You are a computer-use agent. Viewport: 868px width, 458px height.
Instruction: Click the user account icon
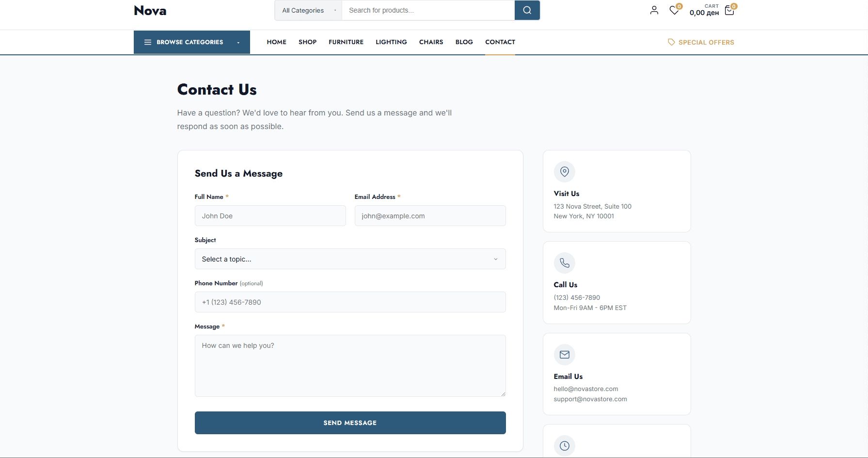pyautogui.click(x=654, y=10)
